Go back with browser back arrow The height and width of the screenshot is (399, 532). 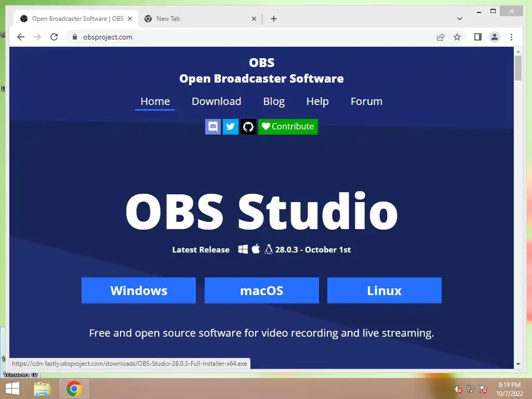(x=21, y=37)
